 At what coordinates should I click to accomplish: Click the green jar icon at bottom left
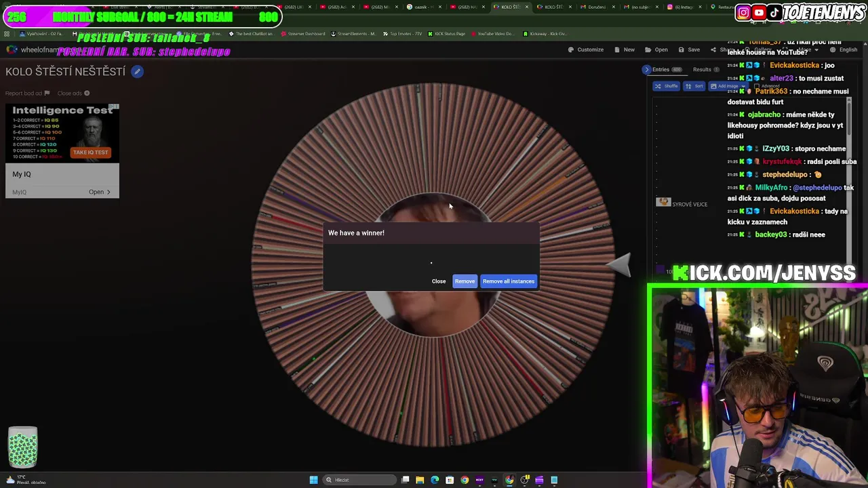[22, 447]
